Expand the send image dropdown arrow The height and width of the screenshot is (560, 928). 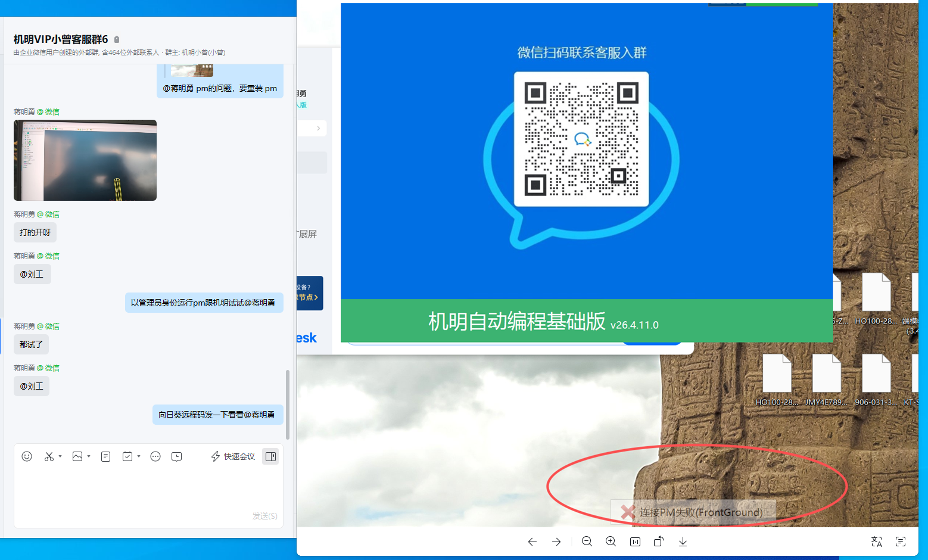[x=89, y=456]
